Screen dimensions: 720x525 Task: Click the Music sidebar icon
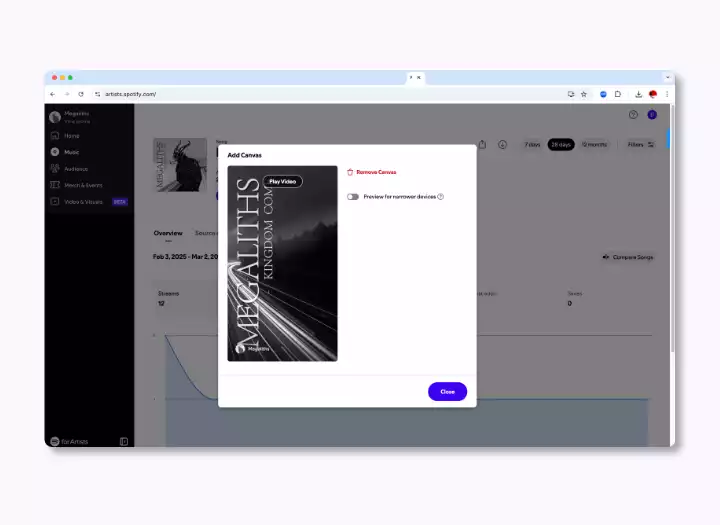pos(55,152)
